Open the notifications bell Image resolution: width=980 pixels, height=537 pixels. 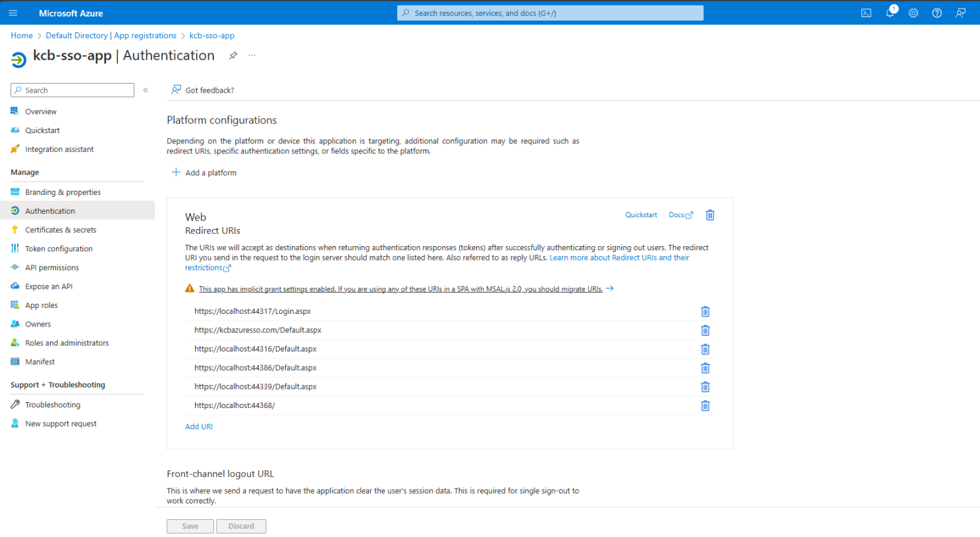[890, 13]
